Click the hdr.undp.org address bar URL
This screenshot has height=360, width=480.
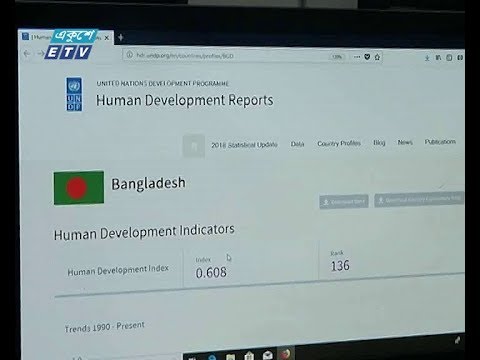pyautogui.click(x=185, y=56)
